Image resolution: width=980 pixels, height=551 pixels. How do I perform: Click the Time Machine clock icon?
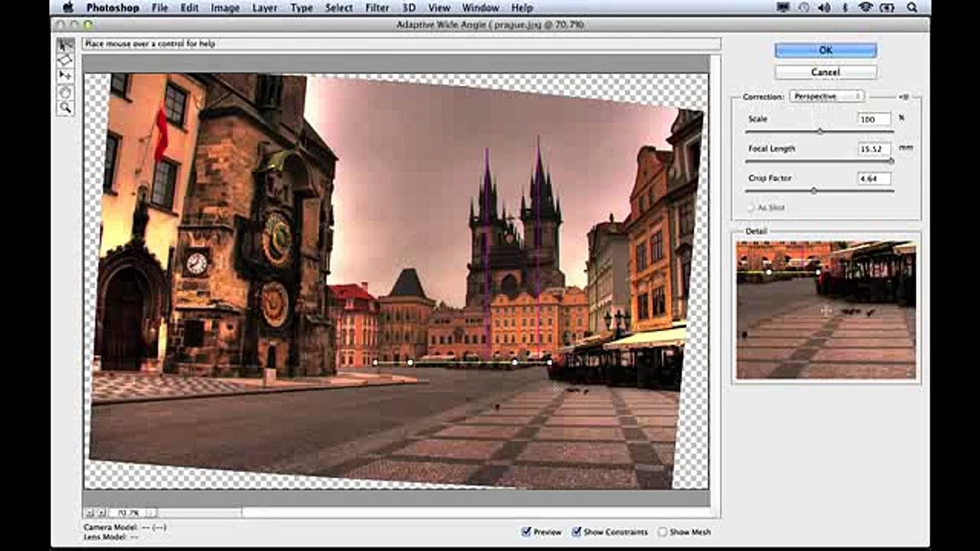[x=804, y=8]
